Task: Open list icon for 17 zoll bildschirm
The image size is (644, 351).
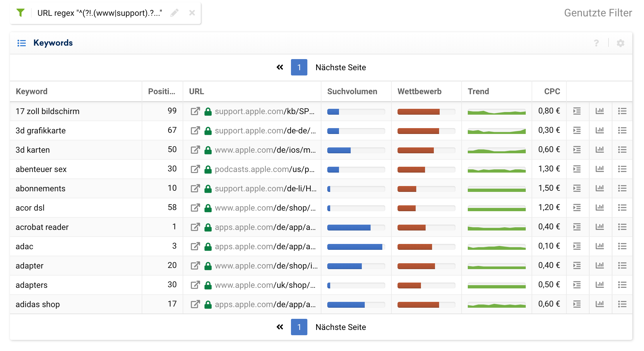Action: [x=622, y=111]
